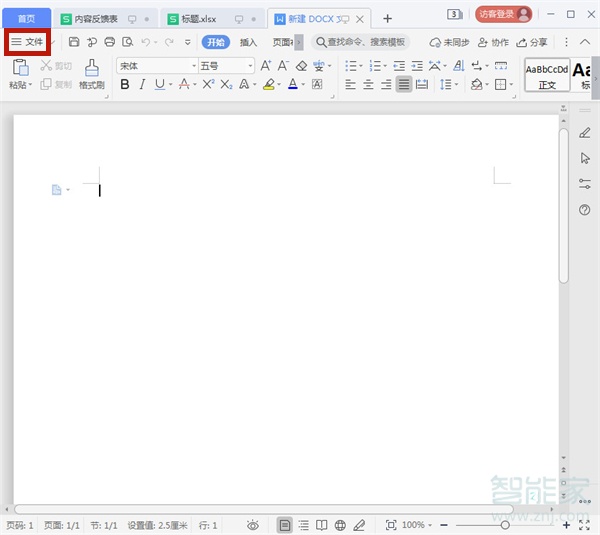Screen dimensions: 600x535
Task: Open the 文件 (File) menu
Action: click(x=27, y=42)
